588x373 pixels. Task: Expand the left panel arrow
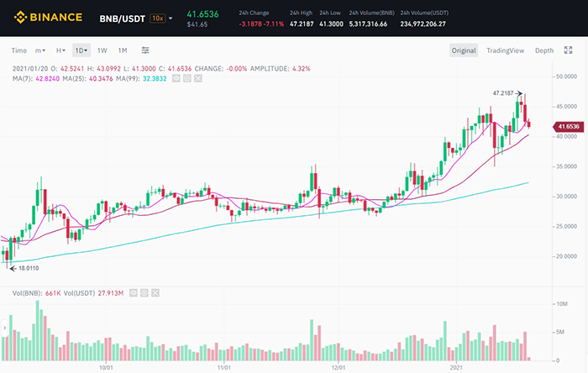click(5, 326)
